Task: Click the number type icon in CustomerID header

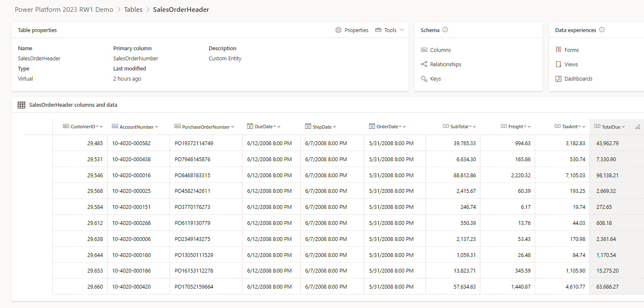Action: (x=66, y=126)
